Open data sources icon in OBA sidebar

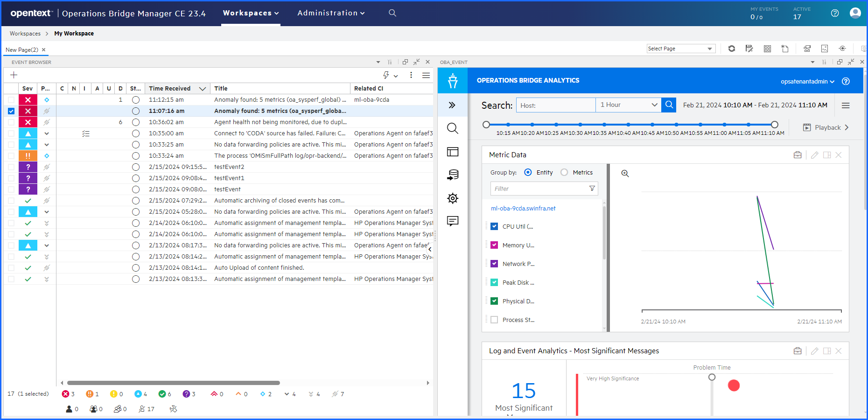click(x=452, y=175)
